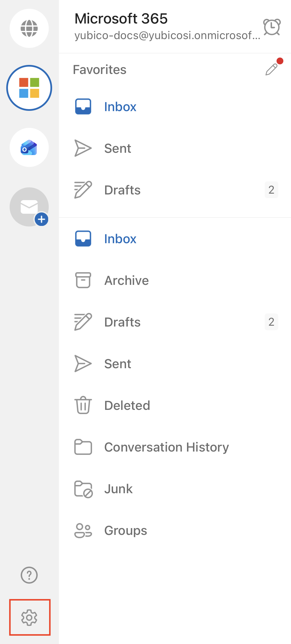
Task: Open the Deleted folder
Action: pyautogui.click(x=127, y=406)
